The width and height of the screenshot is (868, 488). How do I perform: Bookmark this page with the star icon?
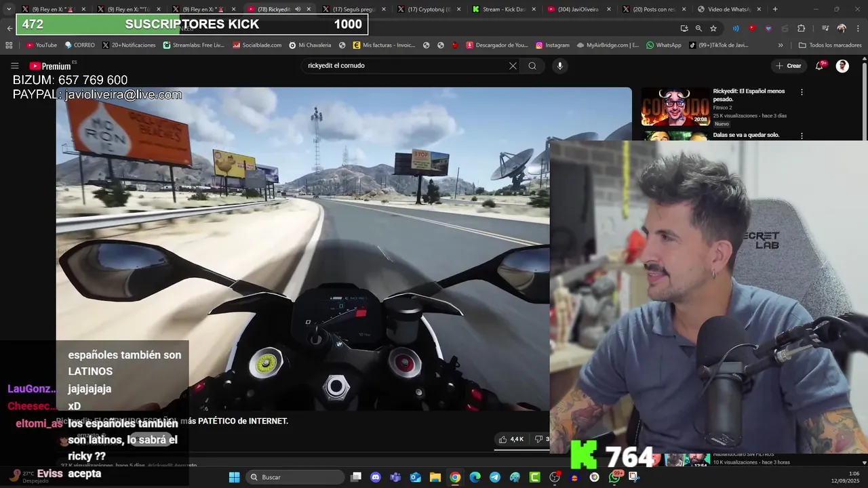point(713,28)
